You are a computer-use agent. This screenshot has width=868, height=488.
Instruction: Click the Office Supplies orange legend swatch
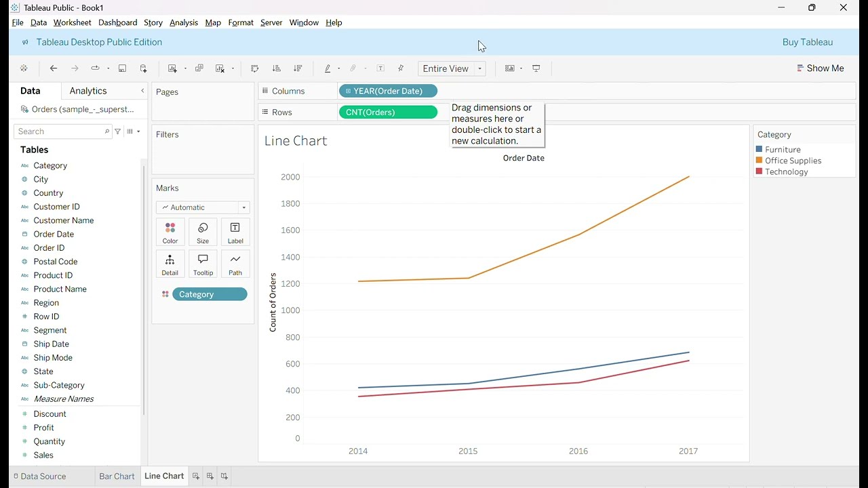coord(759,161)
